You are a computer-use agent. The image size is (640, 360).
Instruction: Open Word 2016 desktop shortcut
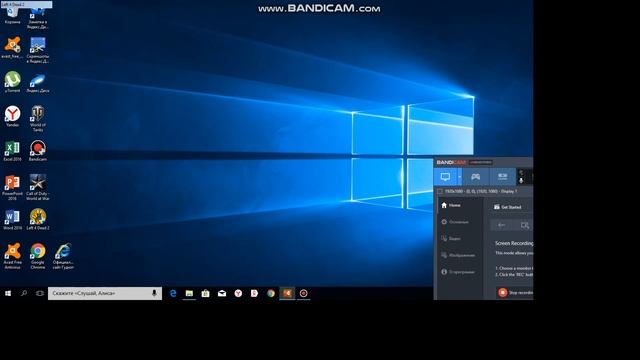[12, 220]
